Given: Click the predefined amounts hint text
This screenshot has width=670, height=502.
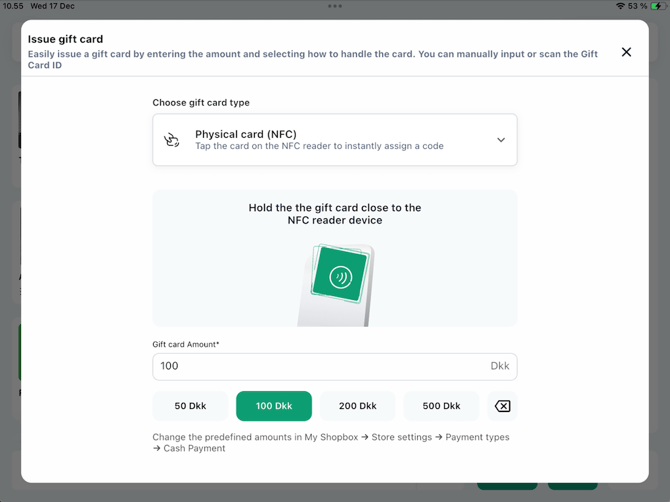Looking at the screenshot, I should [x=330, y=442].
